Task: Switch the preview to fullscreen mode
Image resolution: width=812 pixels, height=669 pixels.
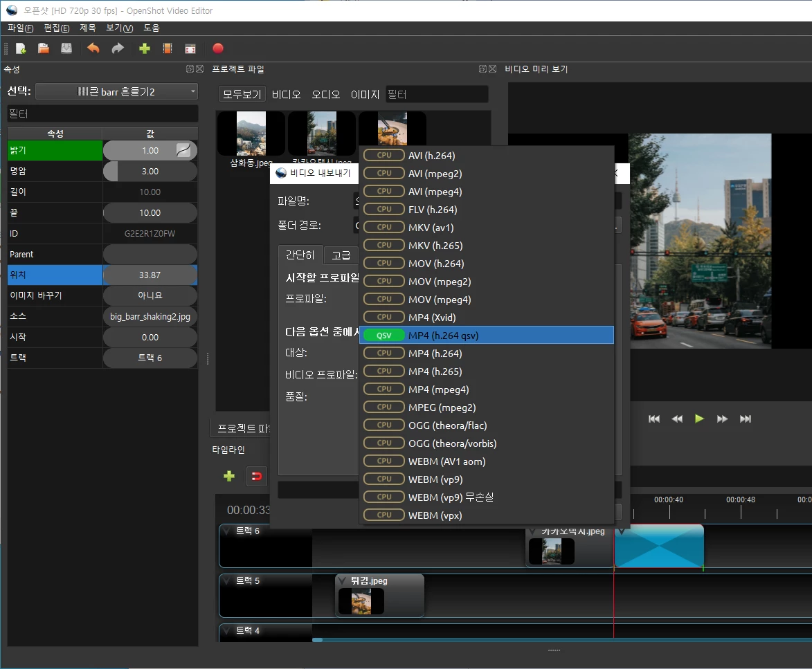Action: tap(190, 48)
